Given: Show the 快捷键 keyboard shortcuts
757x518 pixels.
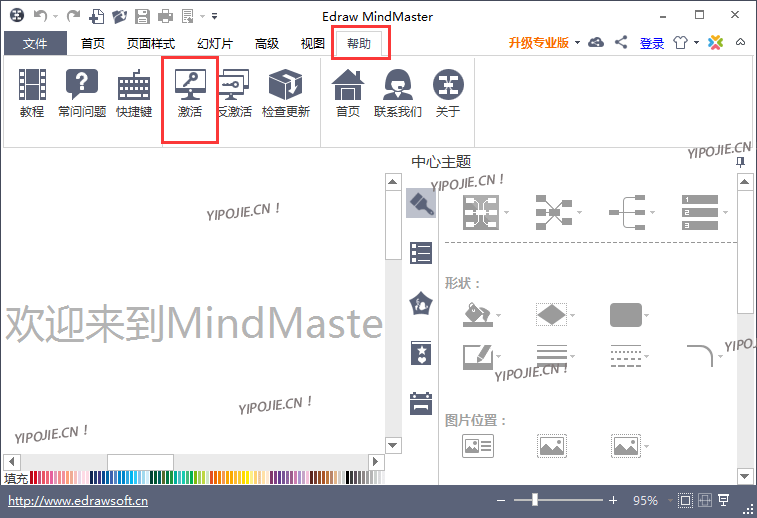Looking at the screenshot, I should coord(134,93).
